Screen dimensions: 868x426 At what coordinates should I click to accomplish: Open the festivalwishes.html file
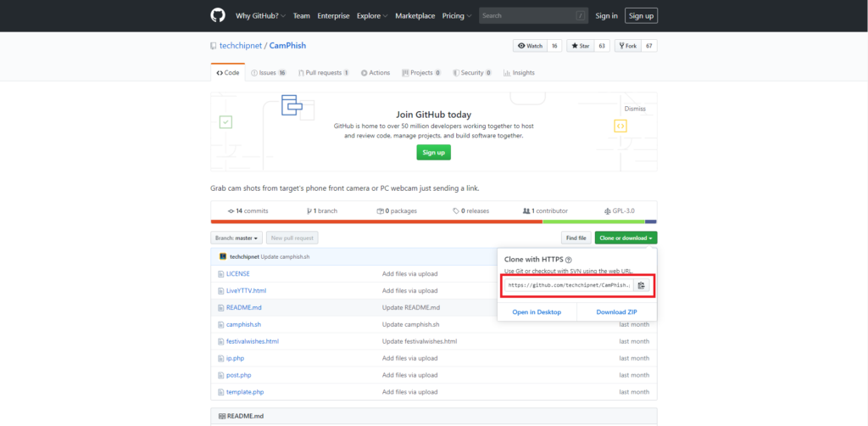[x=253, y=341]
